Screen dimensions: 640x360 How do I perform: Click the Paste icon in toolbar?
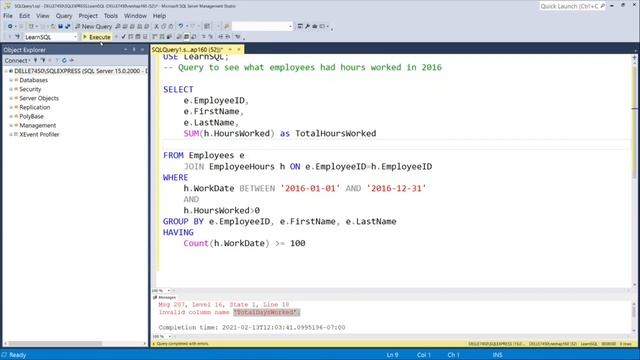coord(171,26)
